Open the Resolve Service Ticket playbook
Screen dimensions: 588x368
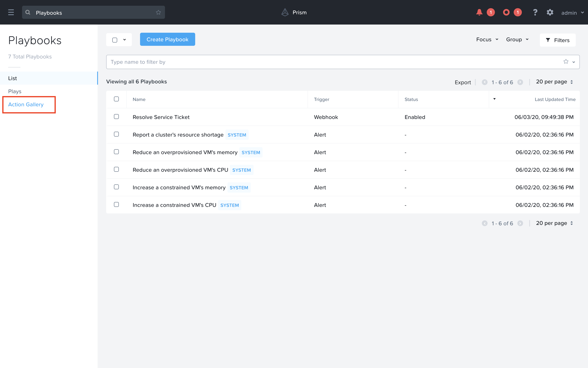tap(161, 117)
